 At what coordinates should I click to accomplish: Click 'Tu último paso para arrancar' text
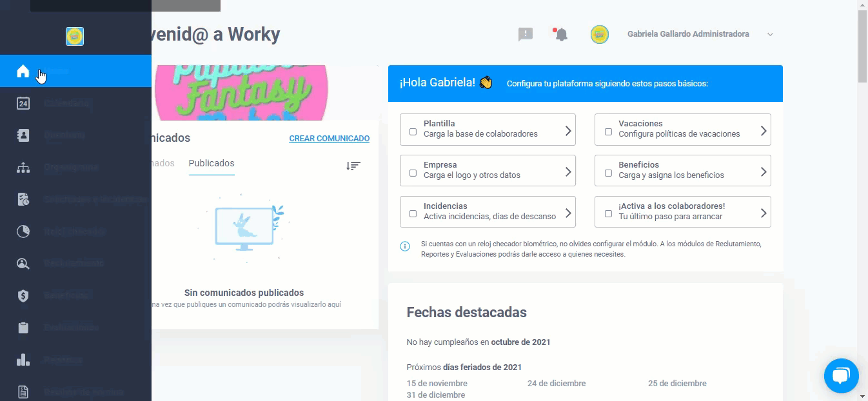(671, 217)
